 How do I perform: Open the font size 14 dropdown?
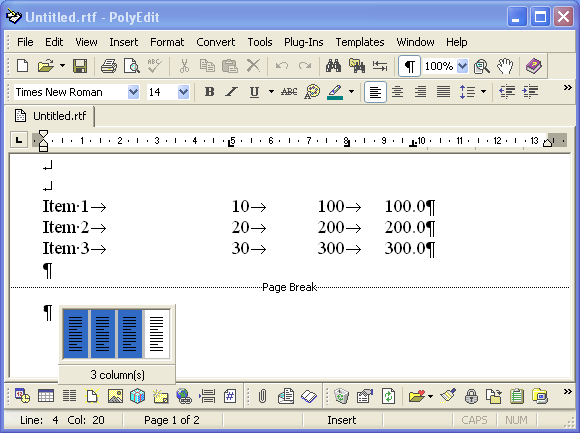(x=183, y=92)
